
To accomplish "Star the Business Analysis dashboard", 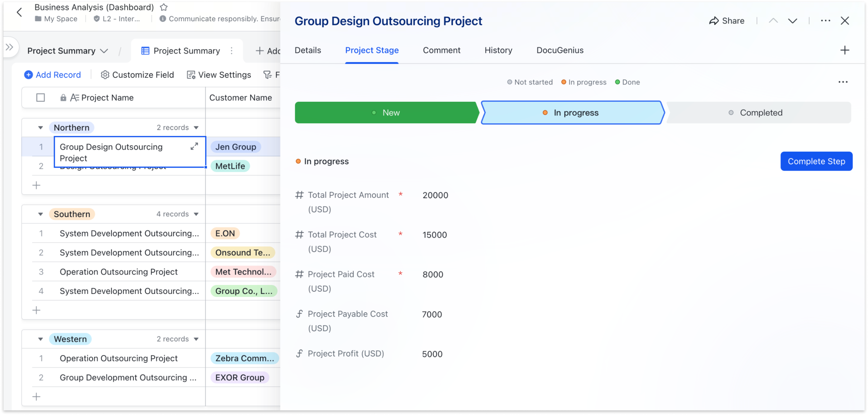I will (x=164, y=7).
